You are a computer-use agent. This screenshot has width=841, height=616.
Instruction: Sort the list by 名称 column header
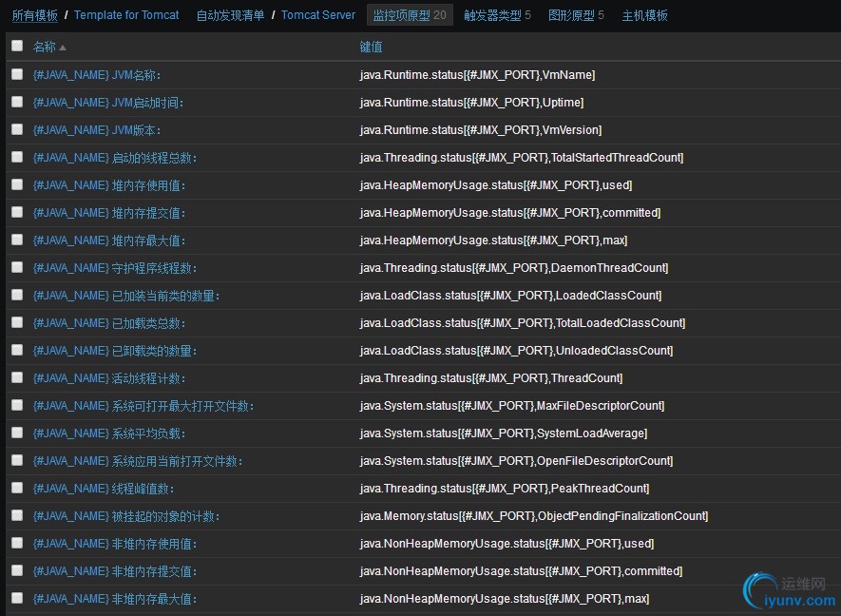pos(49,47)
